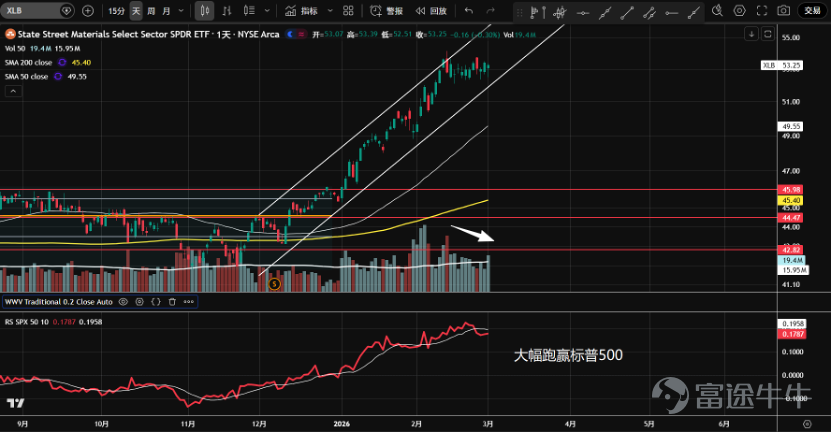
Task: Grab the drawing favorites toolbar handle
Action: [520, 12]
